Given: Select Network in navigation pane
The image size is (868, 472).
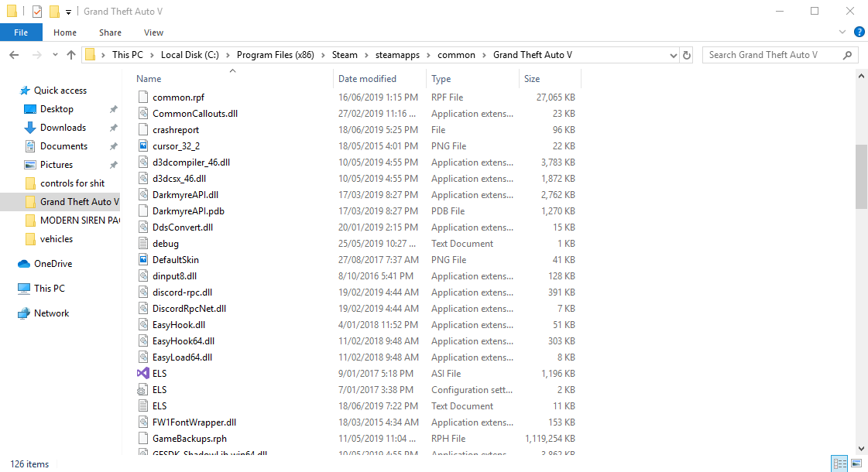Looking at the screenshot, I should coord(51,313).
